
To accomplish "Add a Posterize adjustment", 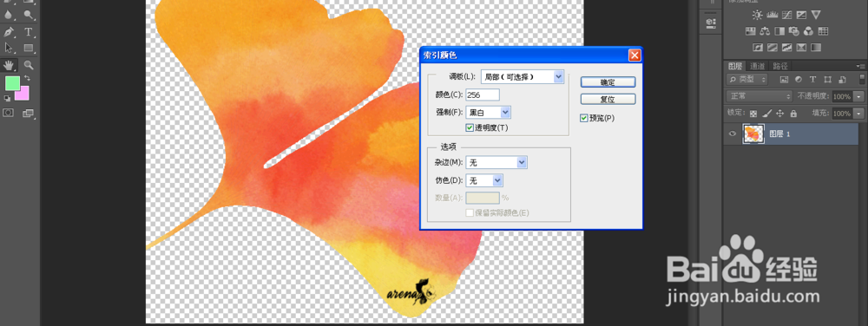I will 773,47.
